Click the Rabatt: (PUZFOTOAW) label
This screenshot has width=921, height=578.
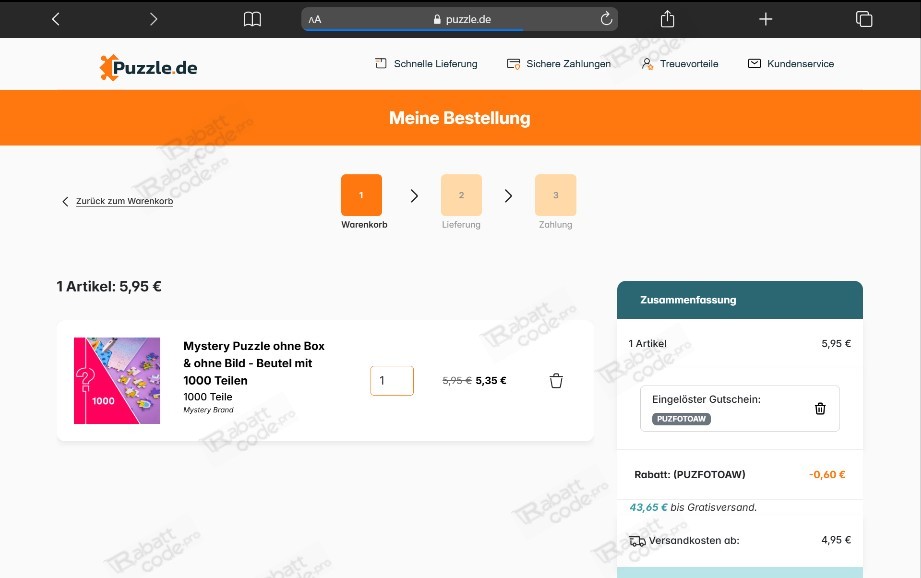(690, 475)
